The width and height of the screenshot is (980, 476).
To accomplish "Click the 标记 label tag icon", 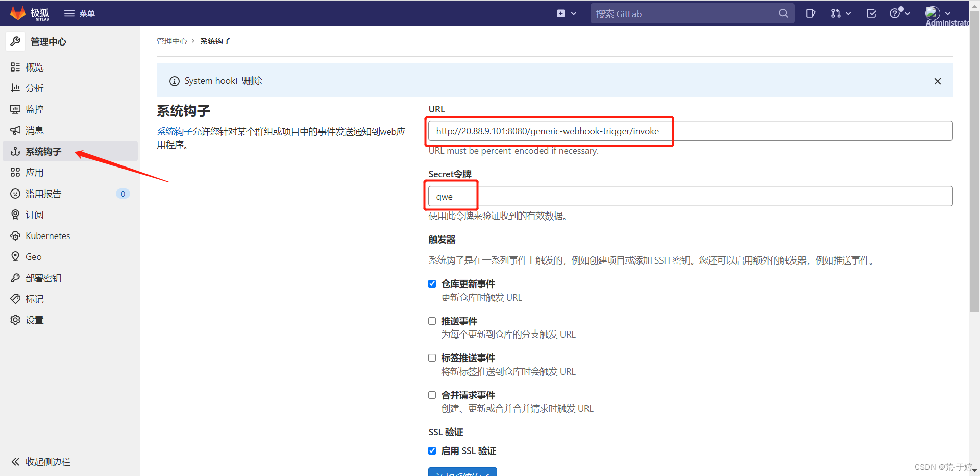I will 15,299.
